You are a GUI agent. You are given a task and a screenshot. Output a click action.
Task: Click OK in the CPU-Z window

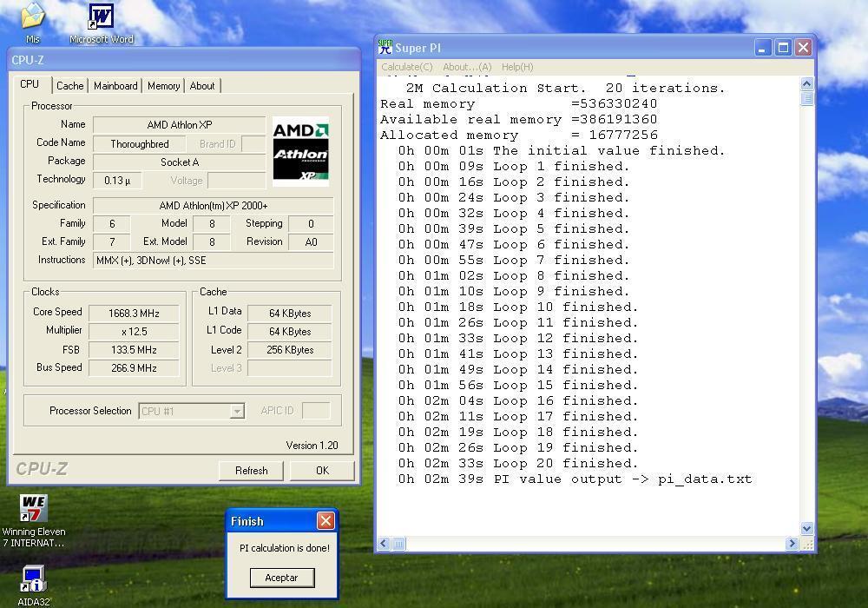tap(322, 471)
